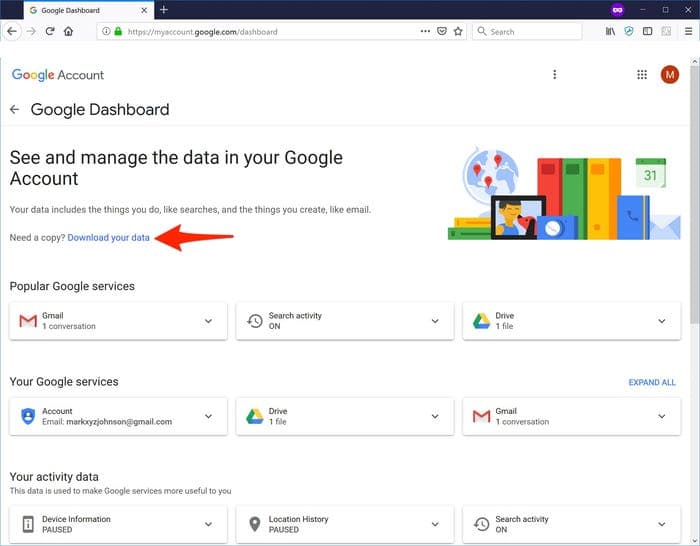
Task: Open the Google apps grid launcher
Action: point(642,75)
